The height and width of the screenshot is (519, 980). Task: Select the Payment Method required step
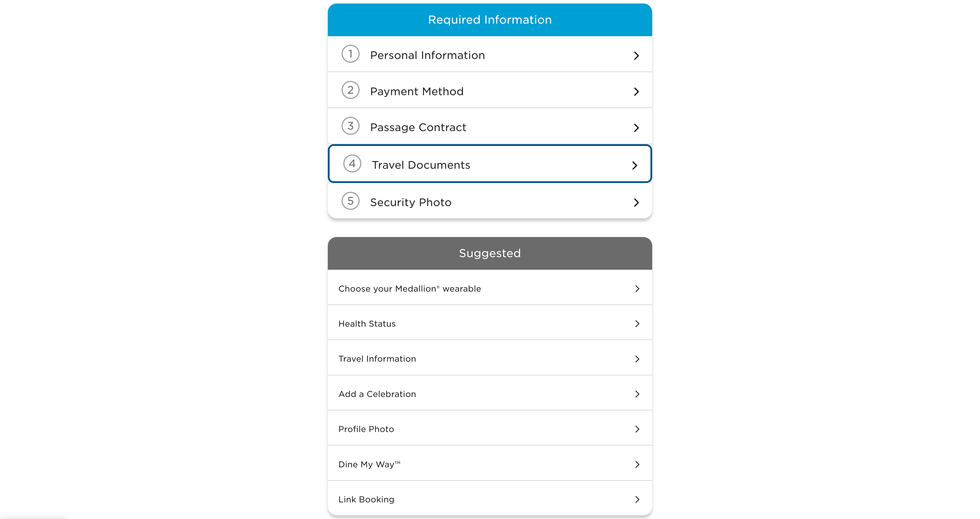(x=489, y=91)
